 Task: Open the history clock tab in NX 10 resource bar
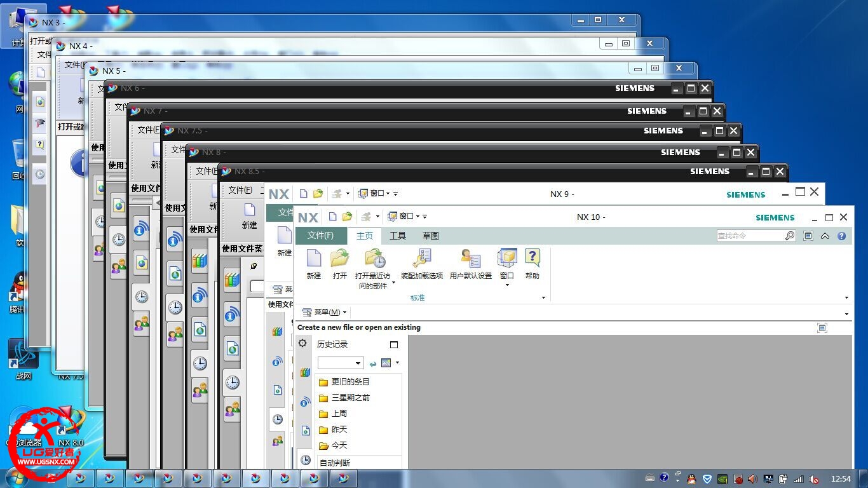306,459
